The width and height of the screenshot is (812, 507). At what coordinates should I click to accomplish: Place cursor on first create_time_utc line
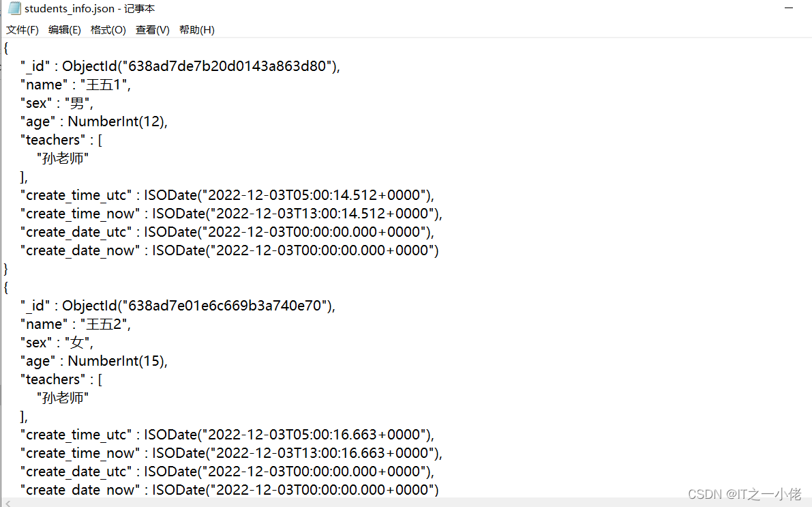[227, 195]
